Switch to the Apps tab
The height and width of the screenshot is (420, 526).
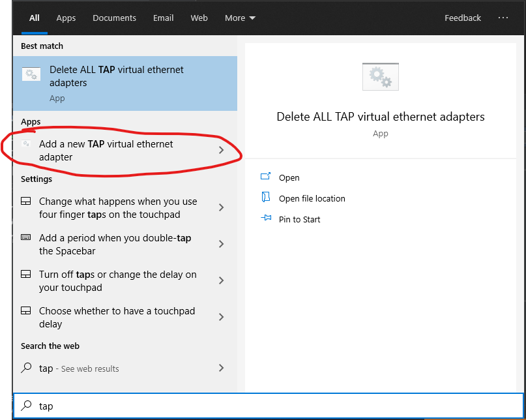coord(66,18)
